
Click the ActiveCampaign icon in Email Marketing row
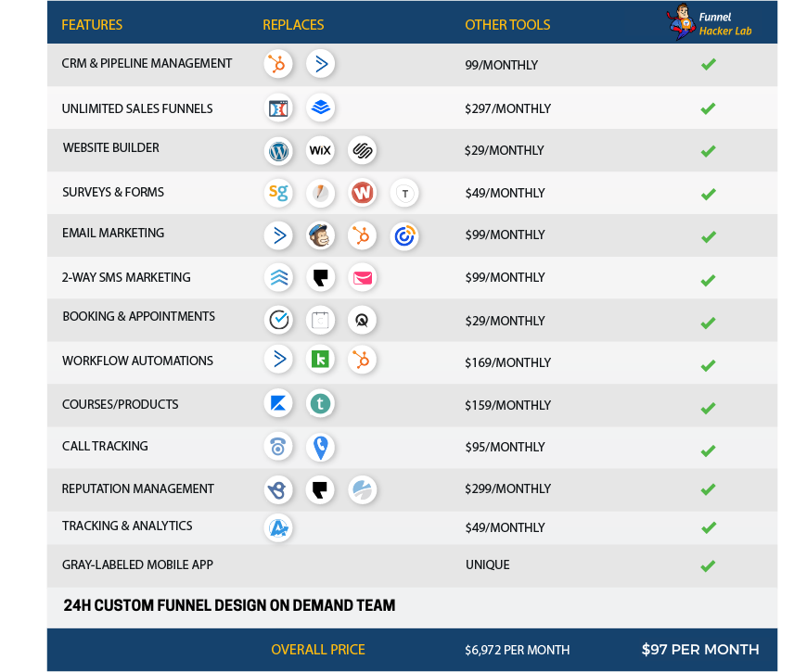[278, 235]
